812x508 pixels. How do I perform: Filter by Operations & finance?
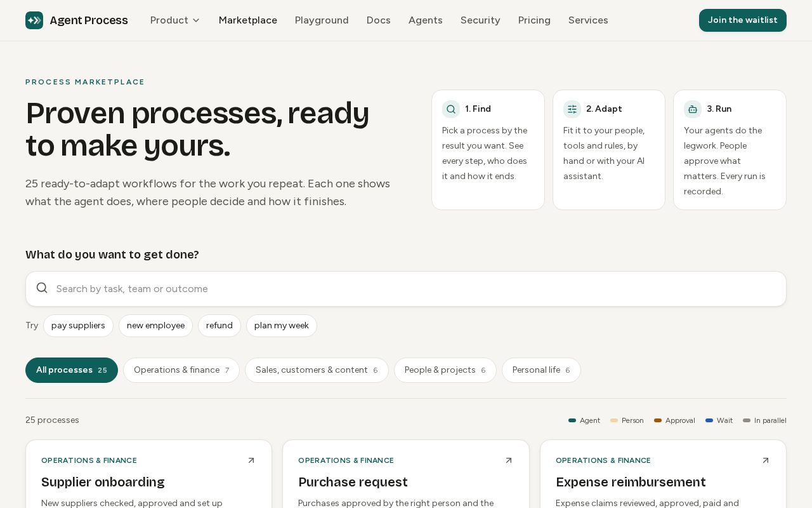coord(181,370)
